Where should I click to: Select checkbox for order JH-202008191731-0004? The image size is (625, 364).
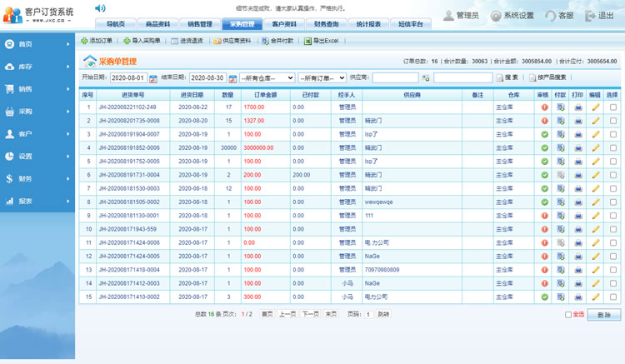[613, 175]
